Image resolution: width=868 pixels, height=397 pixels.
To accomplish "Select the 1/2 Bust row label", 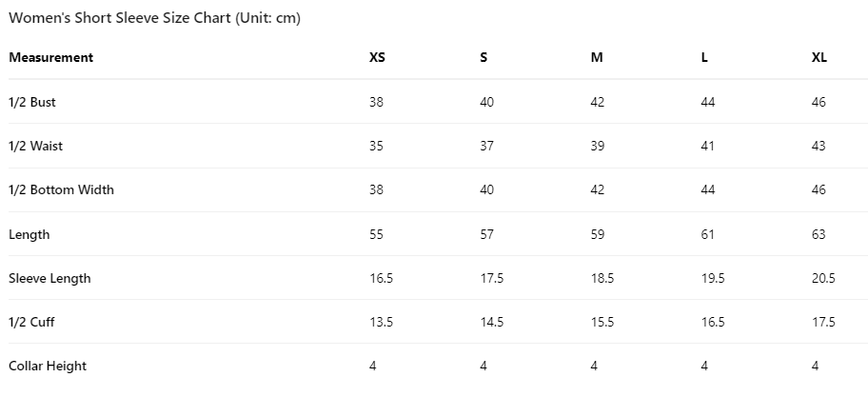I will coord(32,102).
